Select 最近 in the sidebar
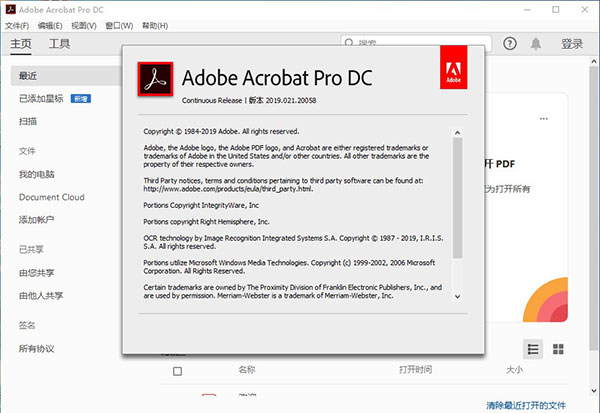The height and width of the screenshot is (413, 600). tap(66, 76)
